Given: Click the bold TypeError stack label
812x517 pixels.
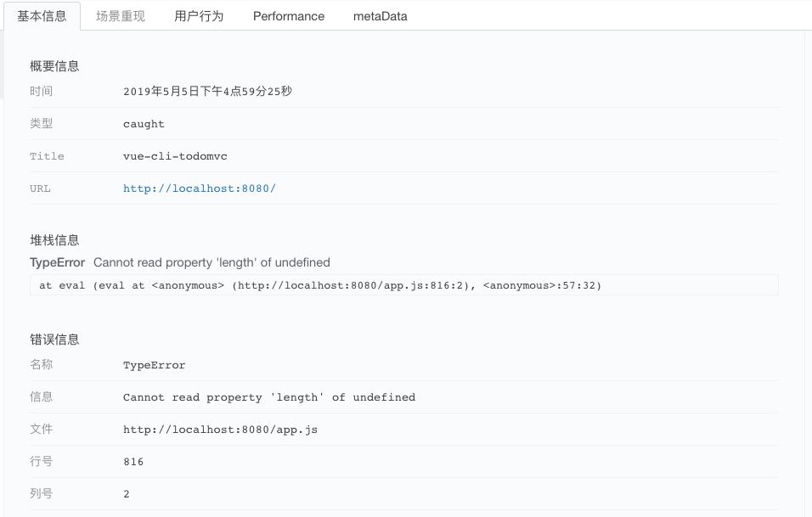Looking at the screenshot, I should click(x=57, y=262).
